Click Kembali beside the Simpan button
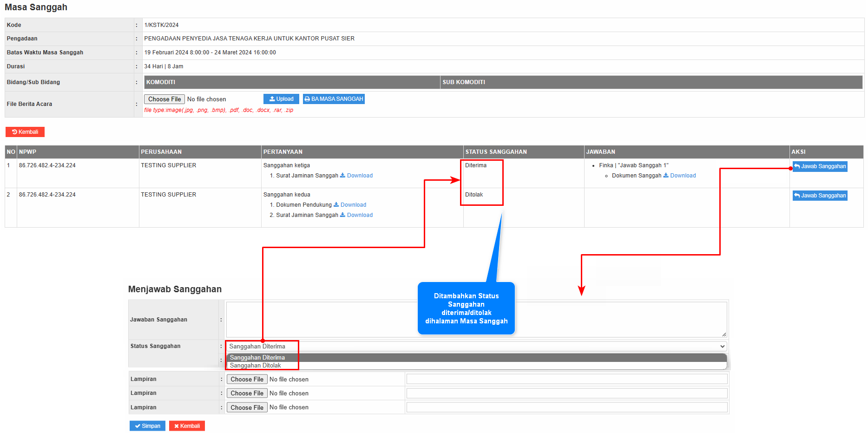 click(x=187, y=426)
